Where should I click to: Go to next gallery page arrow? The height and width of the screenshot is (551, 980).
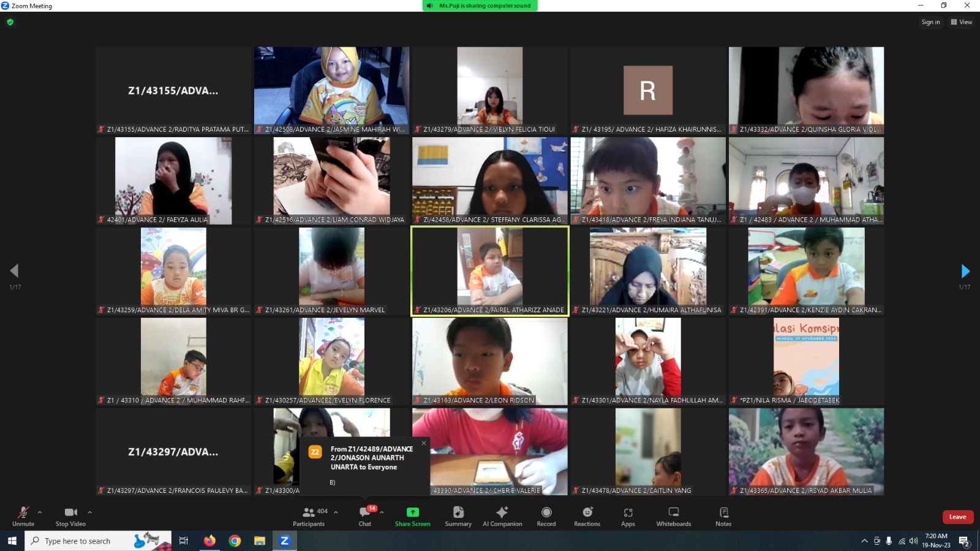[965, 271]
